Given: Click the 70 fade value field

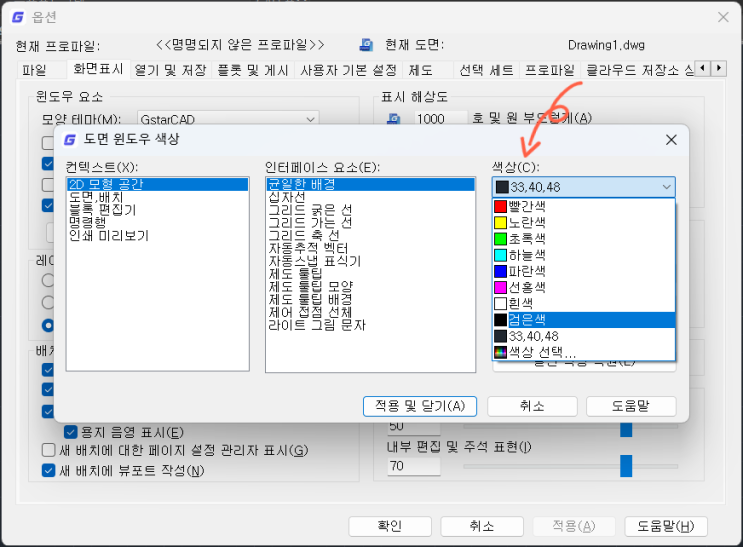Looking at the screenshot, I should 414,466.
